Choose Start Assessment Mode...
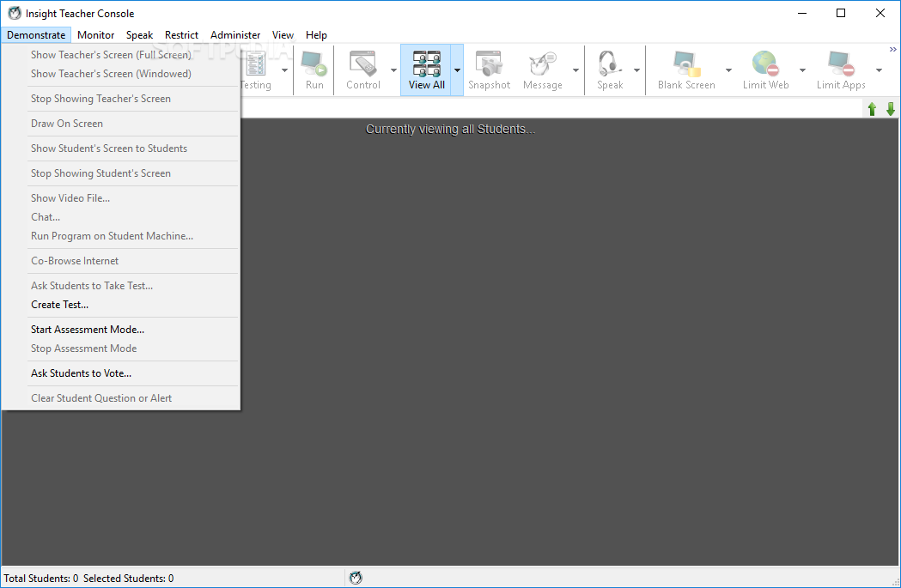The width and height of the screenshot is (901, 588). [x=120, y=329]
